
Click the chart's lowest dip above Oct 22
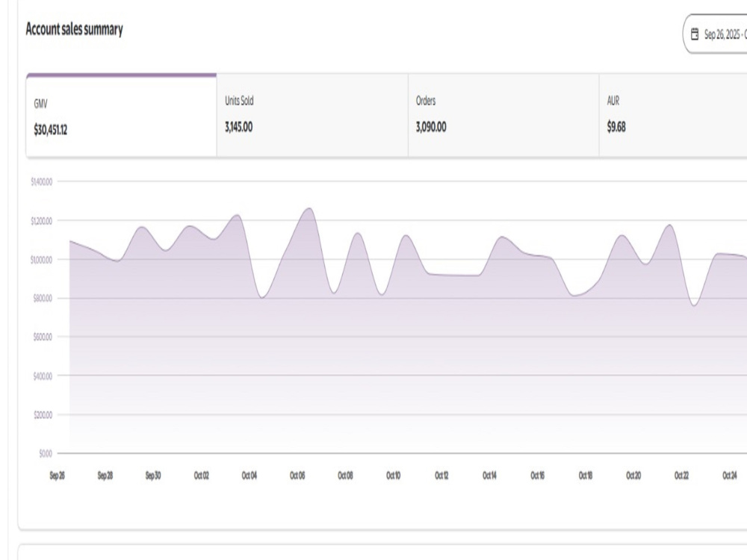coord(694,305)
